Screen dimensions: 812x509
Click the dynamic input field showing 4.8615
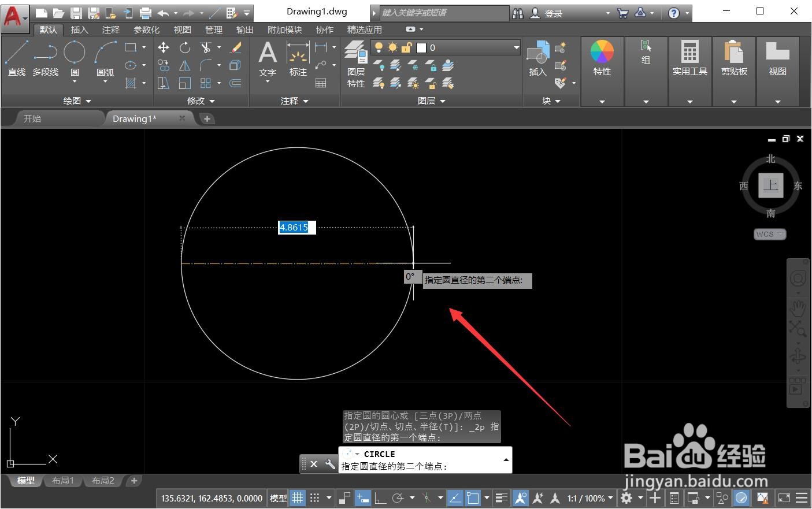pos(297,228)
